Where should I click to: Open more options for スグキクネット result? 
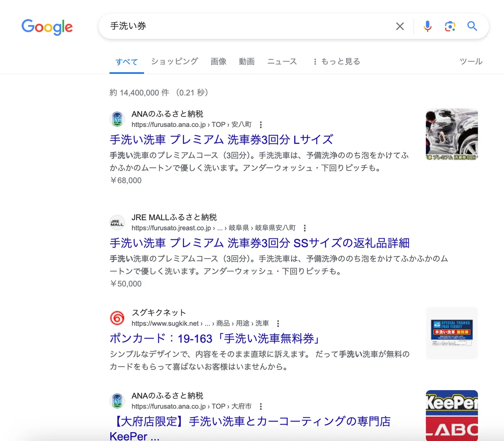(x=278, y=324)
